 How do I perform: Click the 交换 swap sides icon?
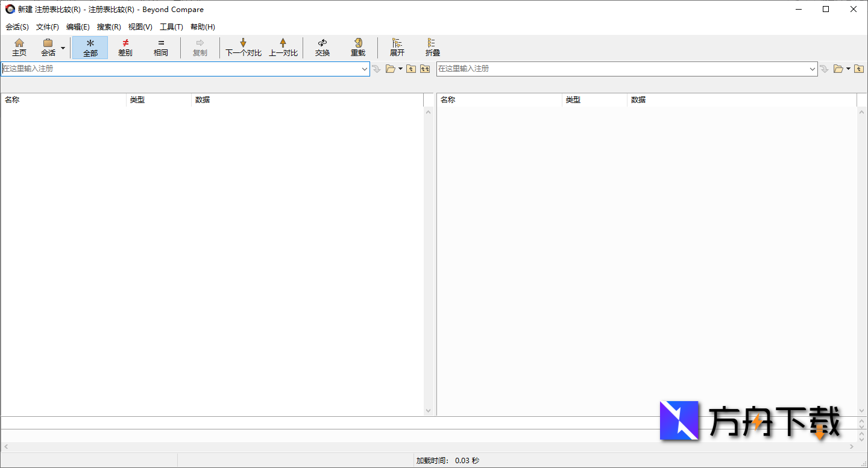322,43
